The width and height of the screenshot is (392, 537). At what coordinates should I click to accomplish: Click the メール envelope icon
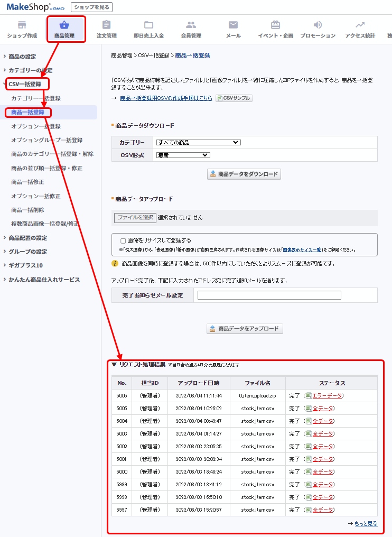(233, 25)
